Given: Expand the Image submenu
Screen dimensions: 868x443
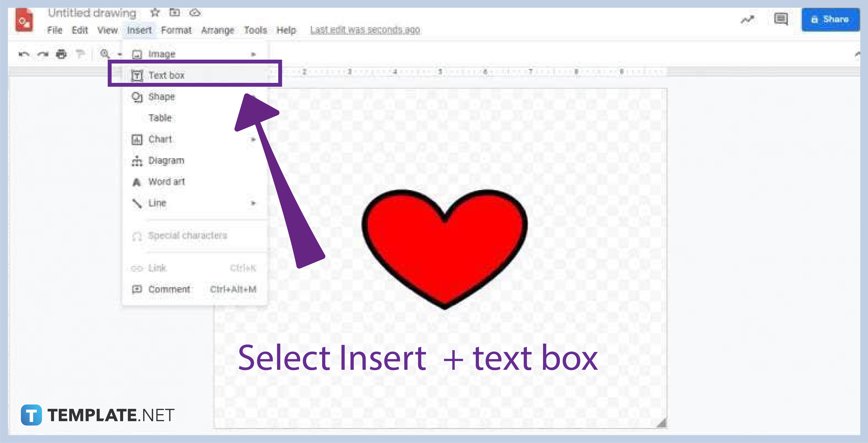Looking at the screenshot, I should (253, 54).
